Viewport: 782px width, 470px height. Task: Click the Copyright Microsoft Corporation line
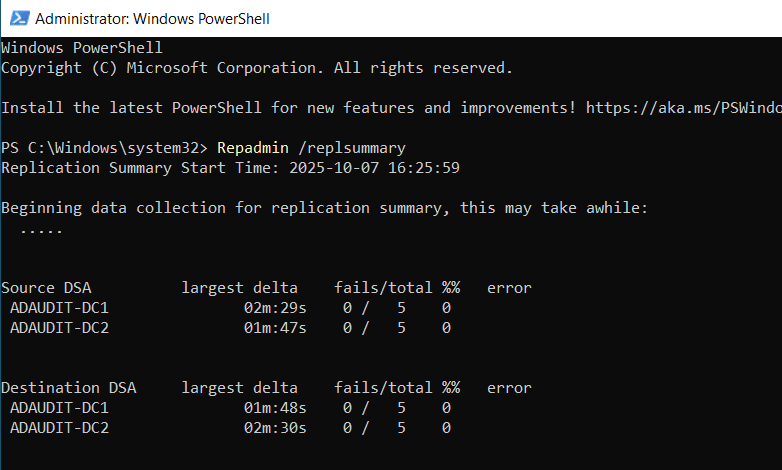pyautogui.click(x=256, y=67)
